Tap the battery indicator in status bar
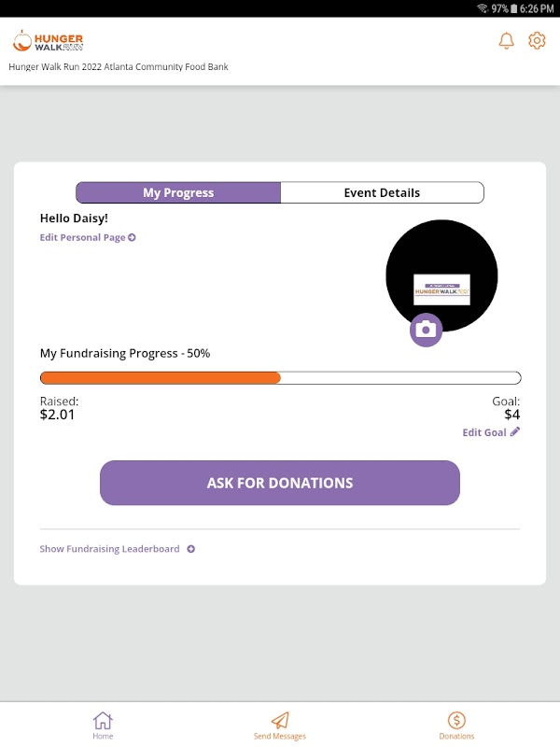The width and height of the screenshot is (560, 747). point(516,8)
